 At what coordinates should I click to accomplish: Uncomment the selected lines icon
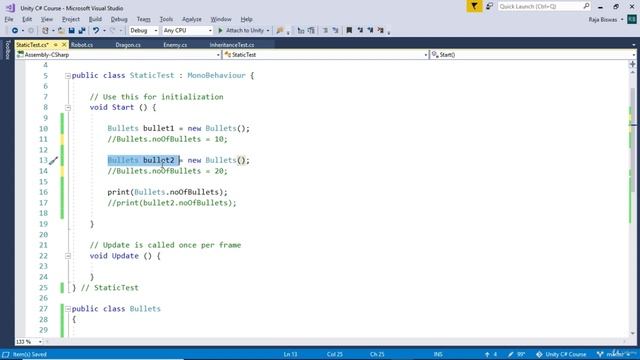pos(336,31)
